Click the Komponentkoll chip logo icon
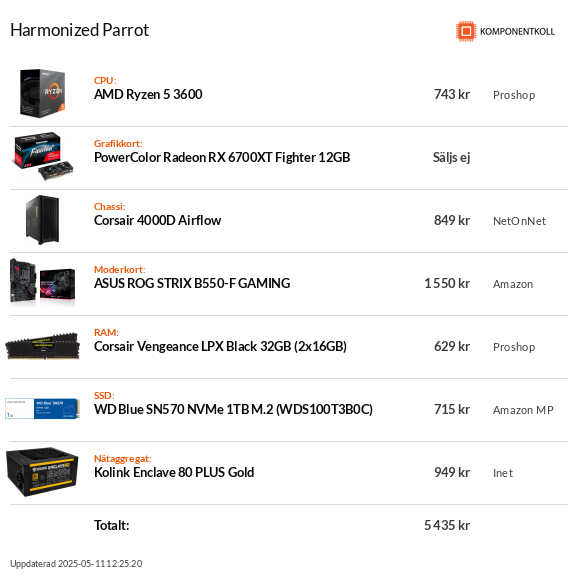This screenshot has height=577, width=577. point(466,31)
